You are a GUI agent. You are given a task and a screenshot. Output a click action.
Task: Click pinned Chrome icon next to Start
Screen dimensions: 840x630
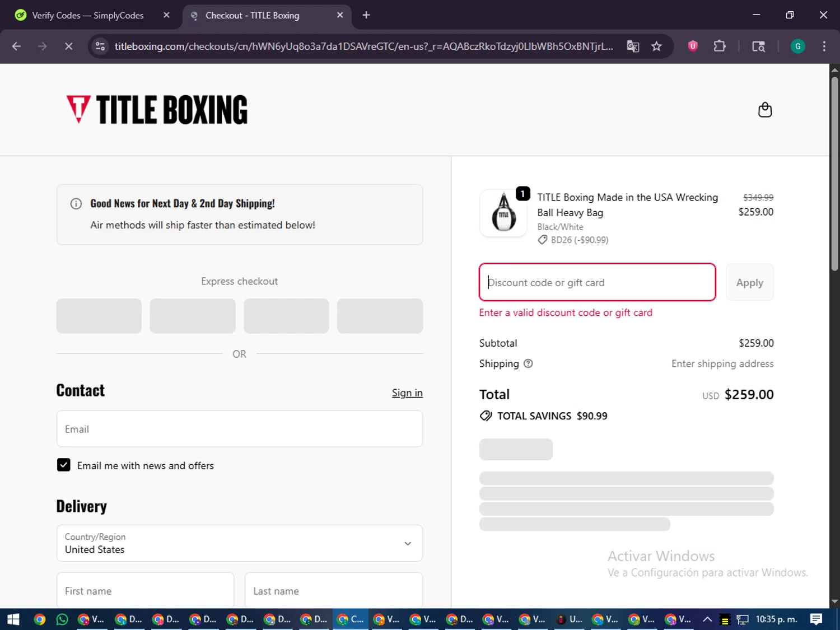coord(39,619)
